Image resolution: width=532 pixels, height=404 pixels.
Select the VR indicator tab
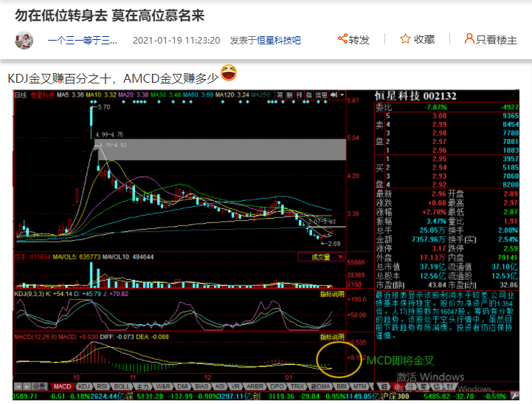pyautogui.click(x=235, y=386)
